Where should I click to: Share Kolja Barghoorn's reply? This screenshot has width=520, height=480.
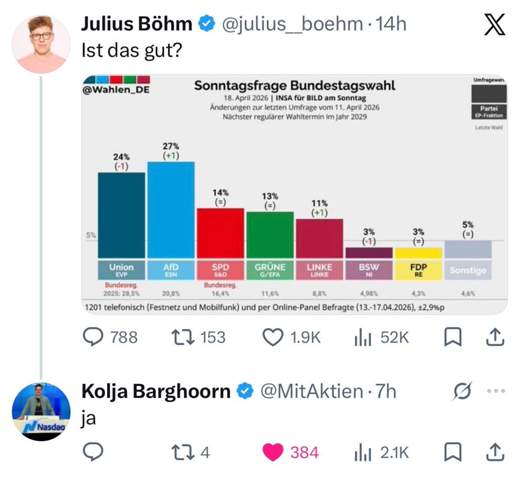tap(495, 452)
